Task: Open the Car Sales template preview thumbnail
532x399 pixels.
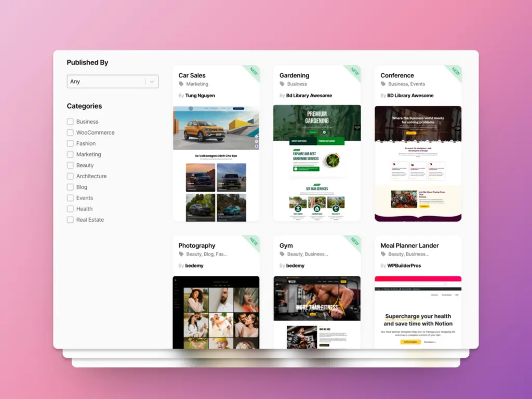Action: pos(216,164)
